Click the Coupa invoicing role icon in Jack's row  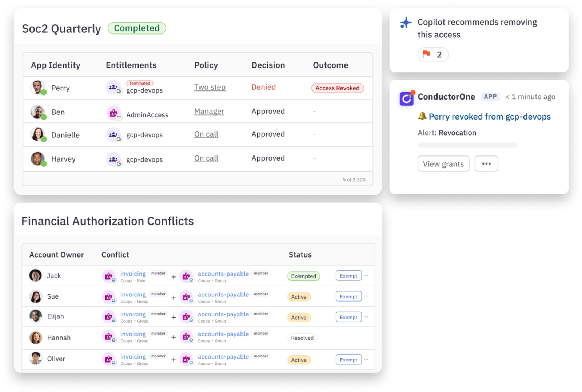point(109,276)
